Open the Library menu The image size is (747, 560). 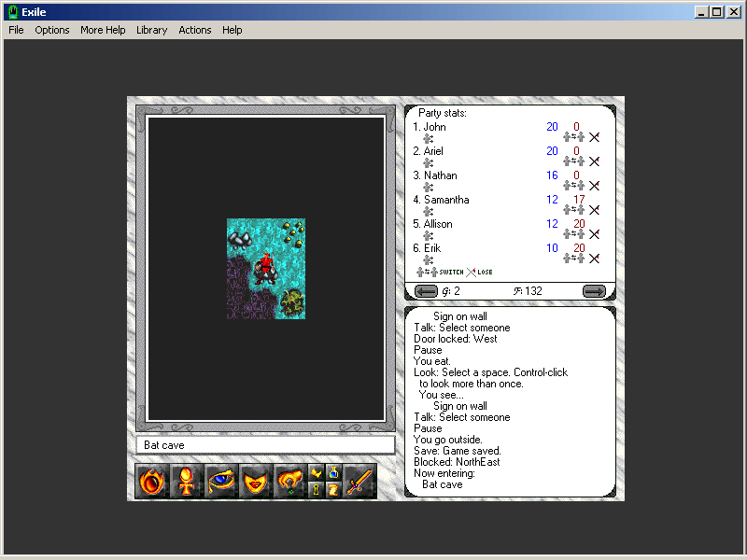click(x=151, y=30)
